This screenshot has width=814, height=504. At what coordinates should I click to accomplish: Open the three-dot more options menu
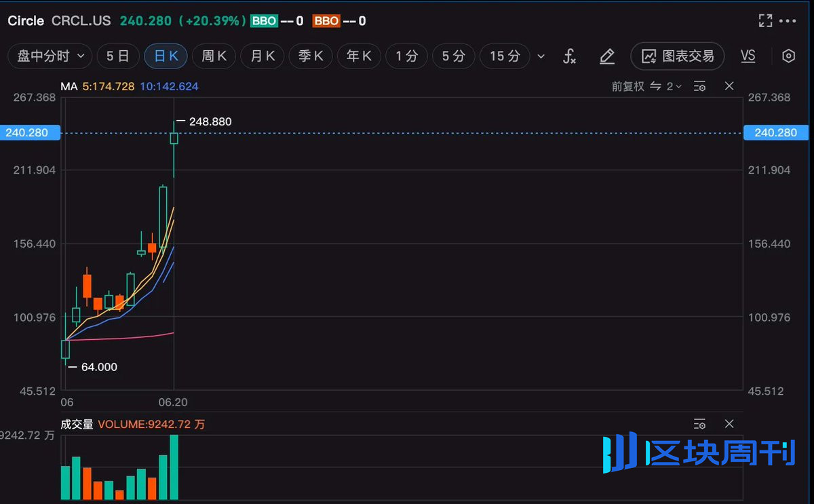pyautogui.click(x=788, y=21)
